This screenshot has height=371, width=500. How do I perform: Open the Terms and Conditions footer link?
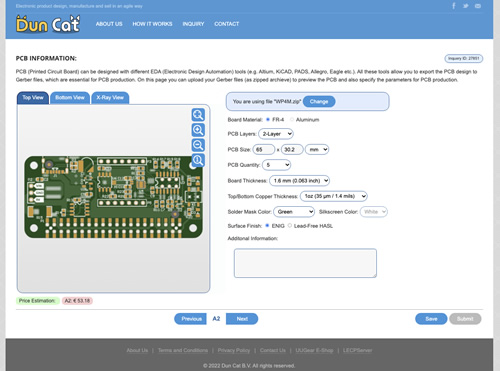(x=183, y=350)
